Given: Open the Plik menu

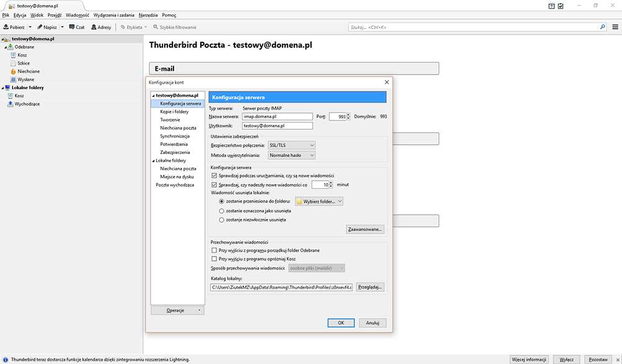Looking at the screenshot, I should 6,15.
